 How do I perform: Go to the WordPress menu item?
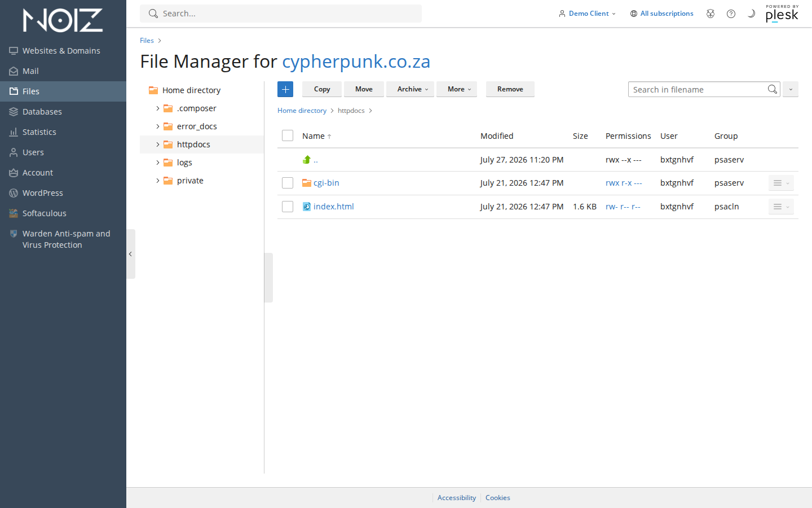pyautogui.click(x=63, y=193)
